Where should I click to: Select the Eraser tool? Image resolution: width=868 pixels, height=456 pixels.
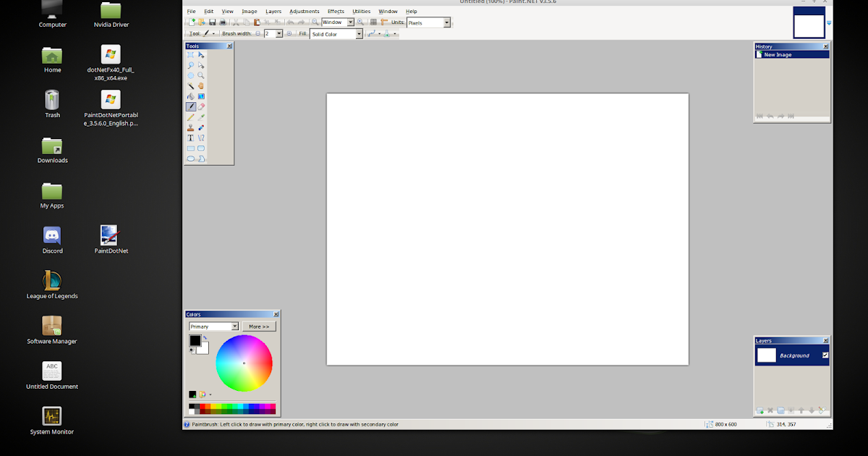pos(201,106)
